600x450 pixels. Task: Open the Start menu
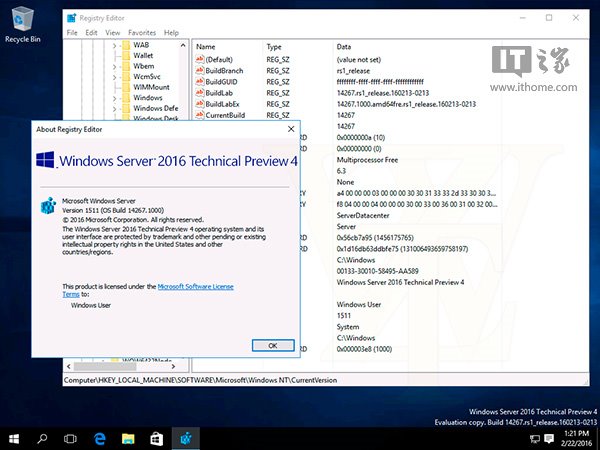point(14,439)
